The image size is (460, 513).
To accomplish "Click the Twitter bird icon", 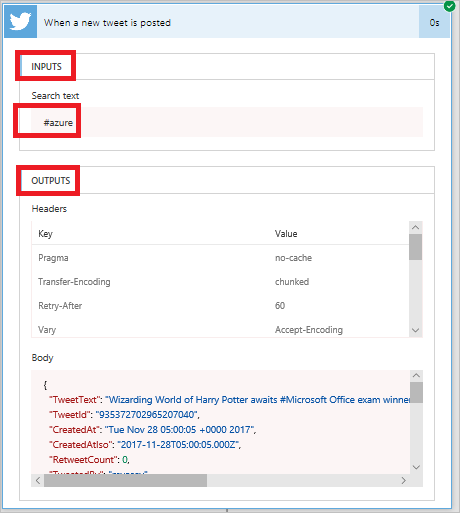I will point(20,22).
